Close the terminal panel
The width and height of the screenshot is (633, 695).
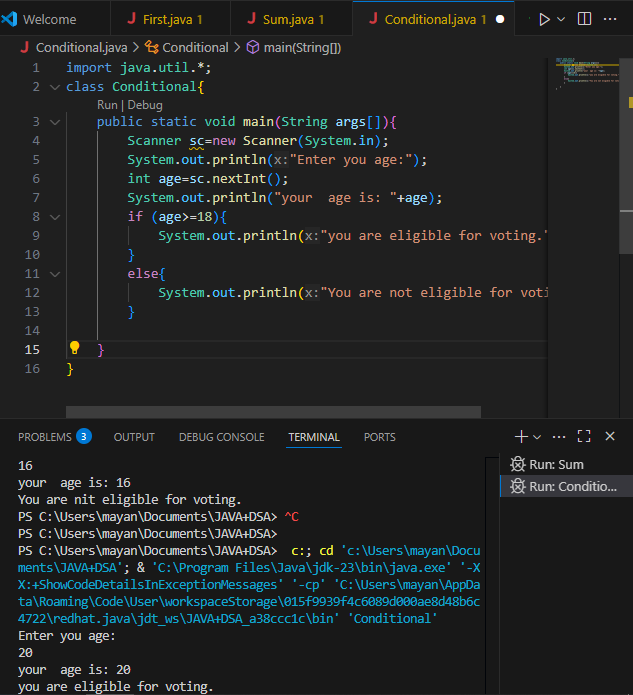click(610, 437)
